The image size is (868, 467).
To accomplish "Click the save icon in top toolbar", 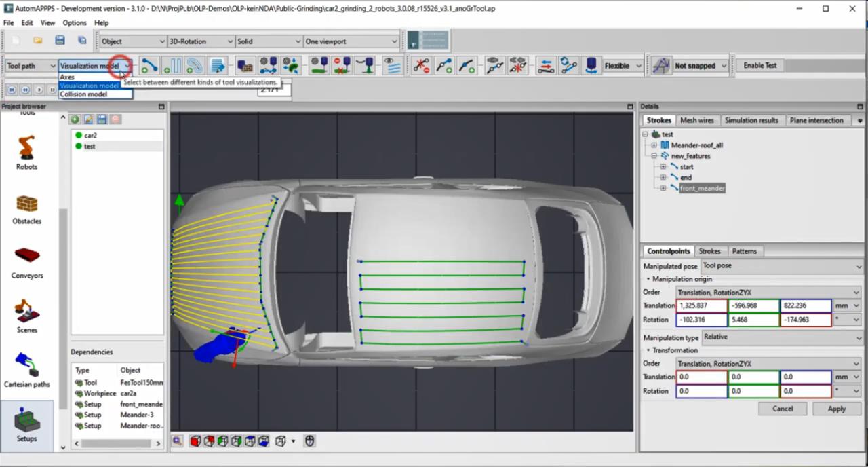I will point(60,41).
